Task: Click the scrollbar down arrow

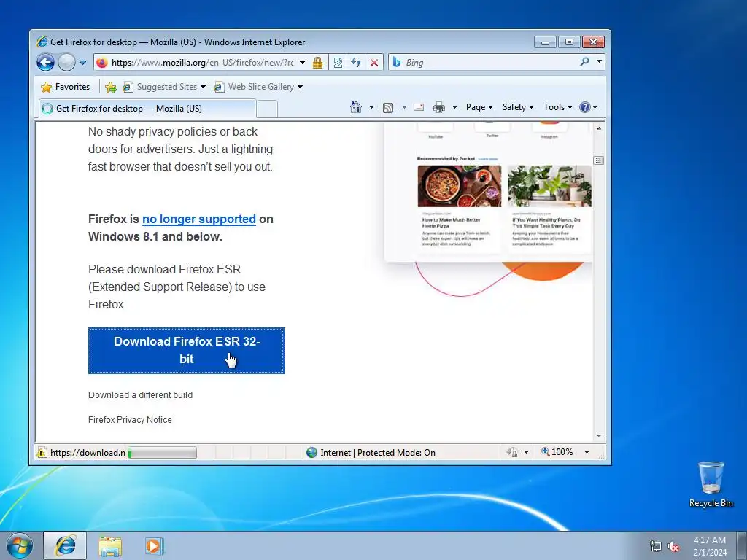Action: coord(599,436)
